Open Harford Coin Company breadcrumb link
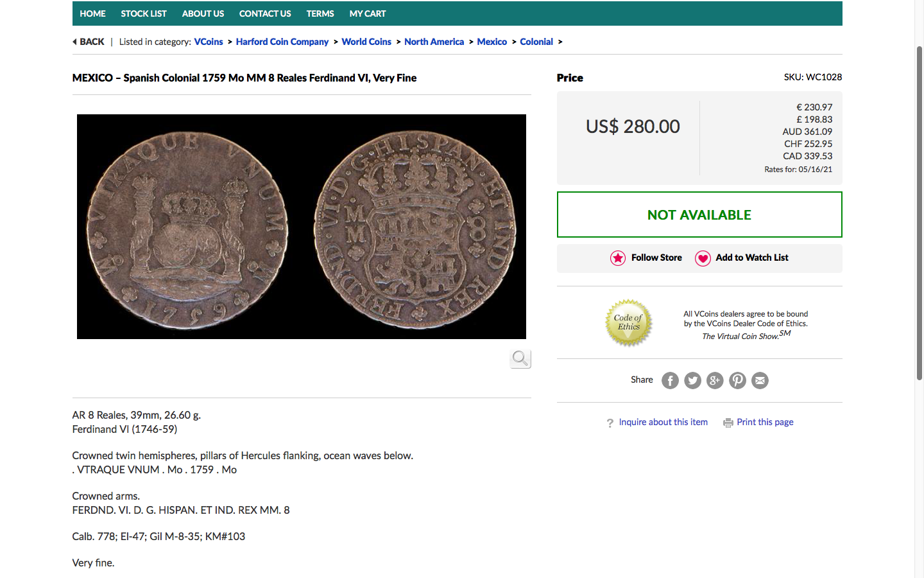This screenshot has width=924, height=578. coord(282,42)
